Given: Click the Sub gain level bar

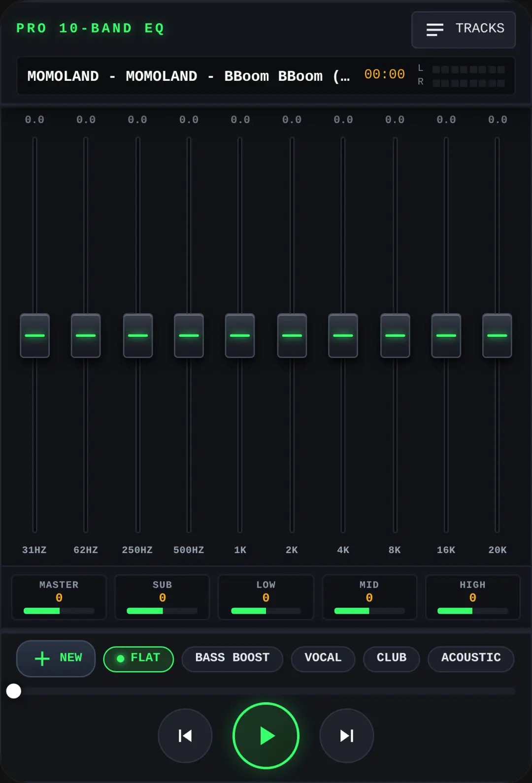Looking at the screenshot, I should (162, 611).
